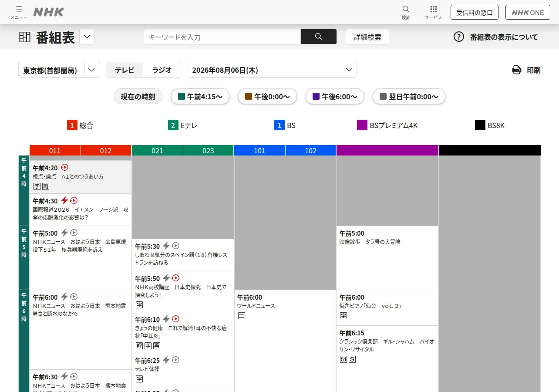
Task: Click the 5.1 surround icon on クラシック倶楽部
Action: 343,359
